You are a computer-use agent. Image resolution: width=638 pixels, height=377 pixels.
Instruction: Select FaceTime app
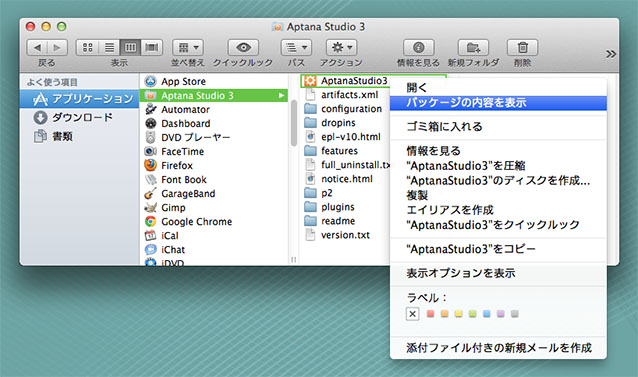coord(214,151)
